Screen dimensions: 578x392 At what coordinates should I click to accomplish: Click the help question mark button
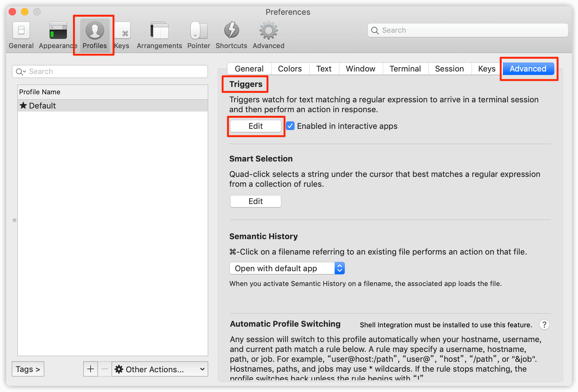point(544,325)
